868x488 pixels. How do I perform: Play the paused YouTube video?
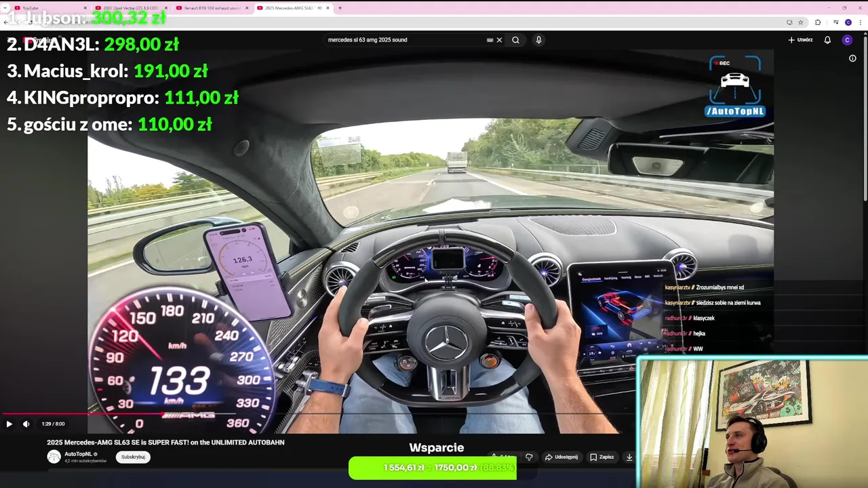pos(9,424)
